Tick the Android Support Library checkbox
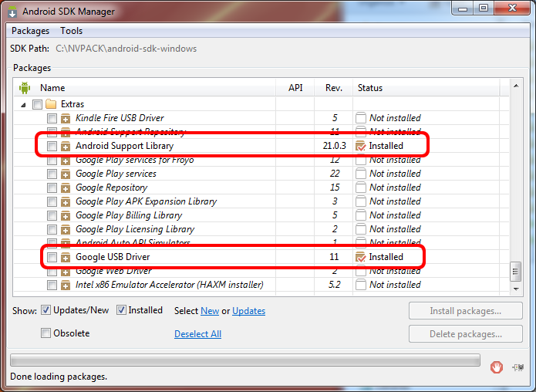 [x=52, y=146]
